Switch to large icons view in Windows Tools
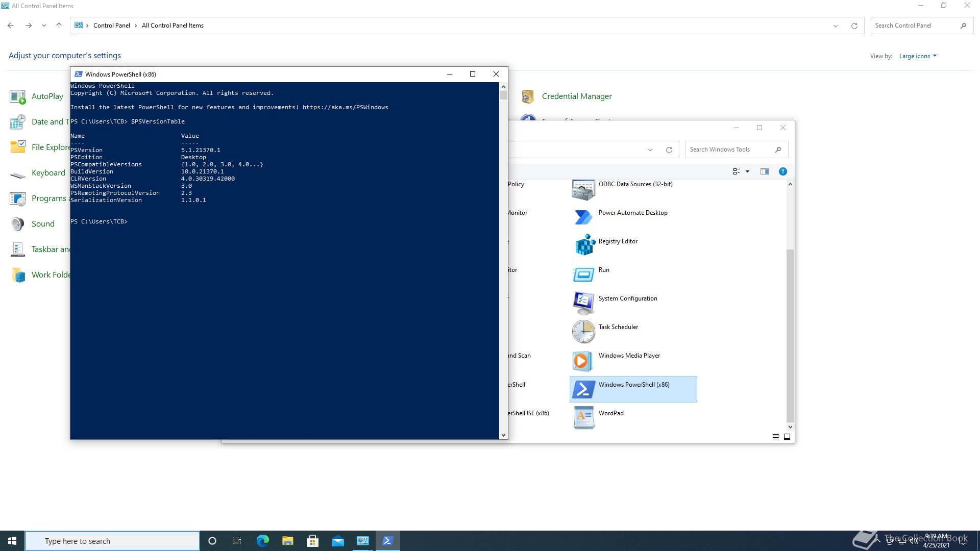The width and height of the screenshot is (980, 551). tap(787, 437)
